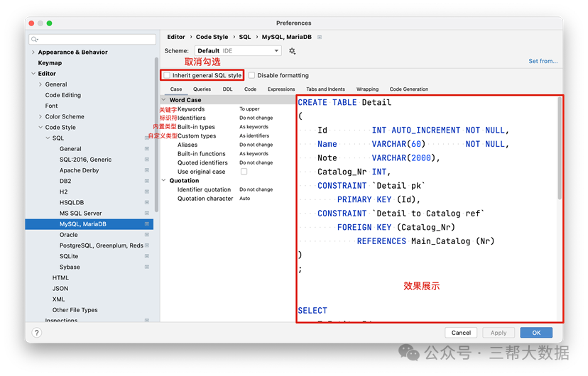Open the Scheme Default dropdown

[x=238, y=51]
